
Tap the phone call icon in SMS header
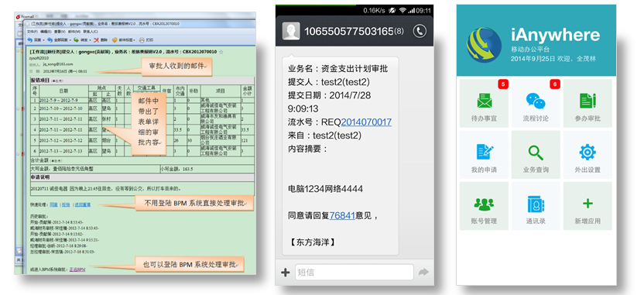(x=420, y=31)
